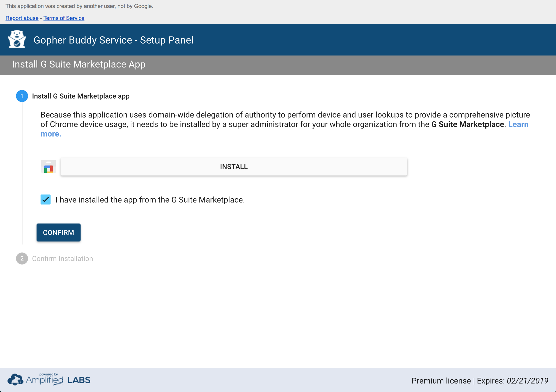Screen dimensions: 556x392
Task: Click the Amplified Labs cloud logo
Action: [15, 380]
